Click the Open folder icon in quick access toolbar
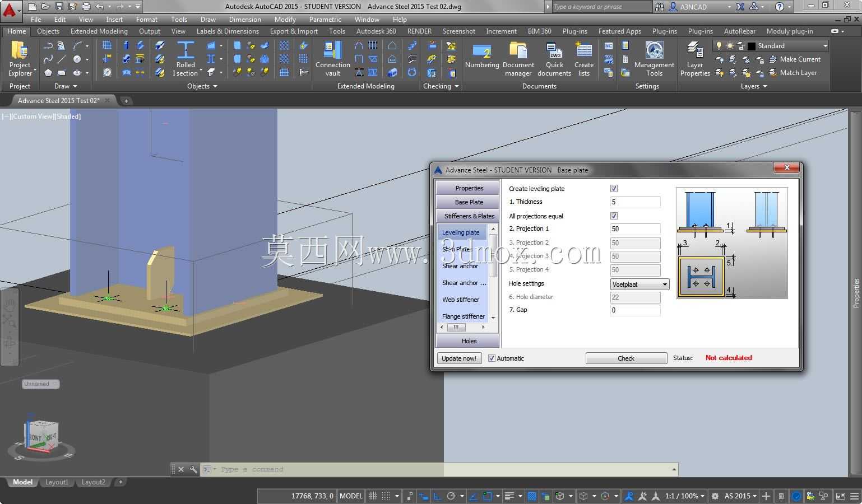This screenshot has height=504, width=862. click(45, 7)
